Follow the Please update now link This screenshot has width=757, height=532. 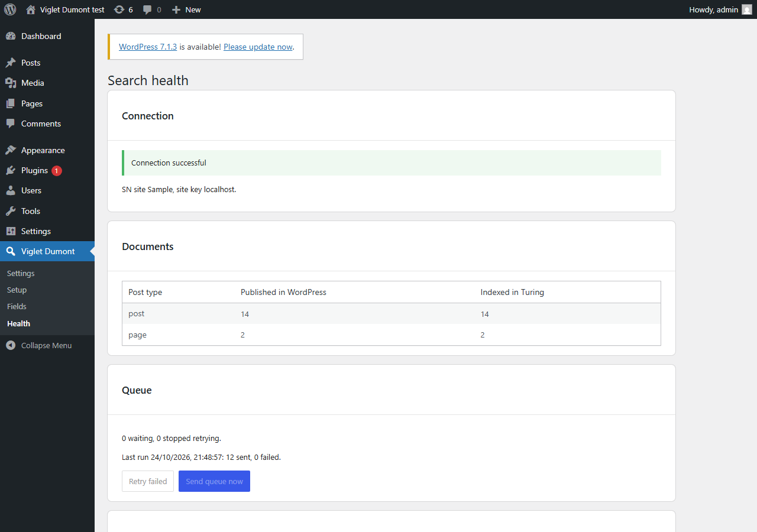(258, 47)
